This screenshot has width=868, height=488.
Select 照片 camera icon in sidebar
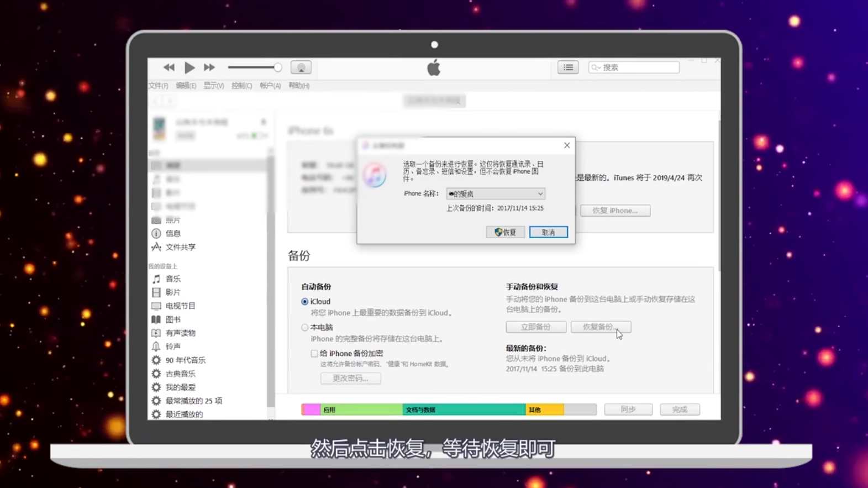pyautogui.click(x=156, y=220)
